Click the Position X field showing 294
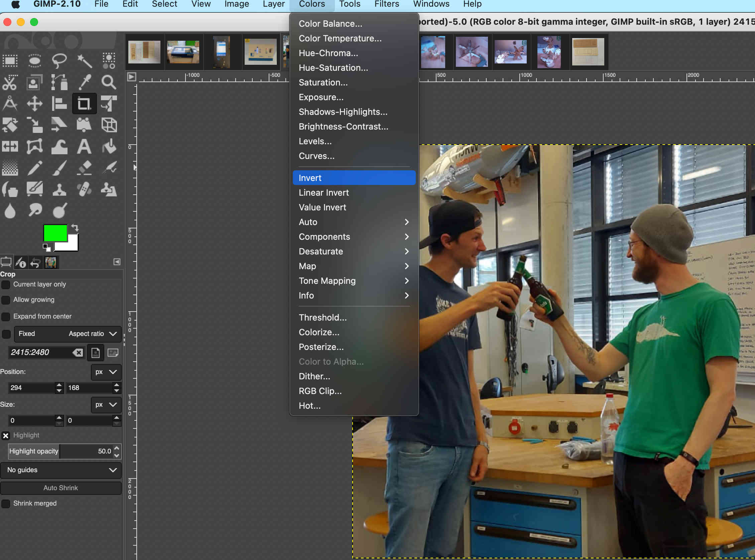This screenshot has height=560, width=755. [x=31, y=388]
